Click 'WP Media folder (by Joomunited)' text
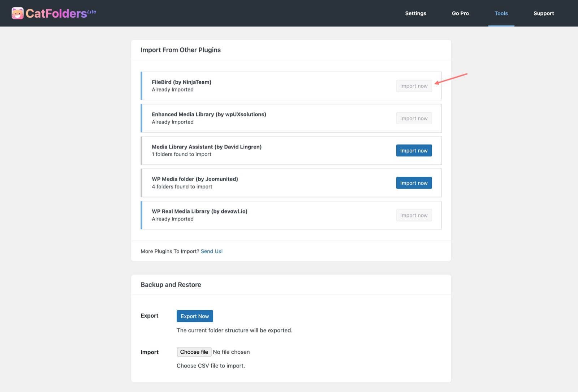This screenshot has height=392, width=578. pyautogui.click(x=195, y=179)
